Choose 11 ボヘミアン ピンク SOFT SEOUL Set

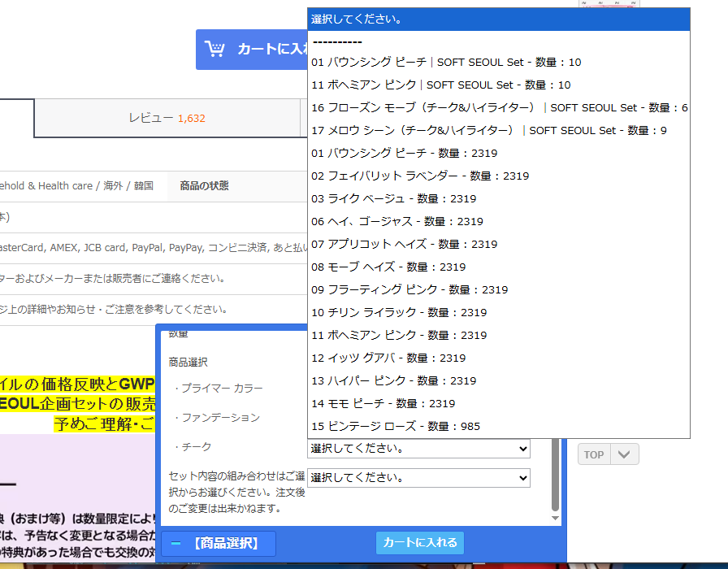(x=440, y=85)
